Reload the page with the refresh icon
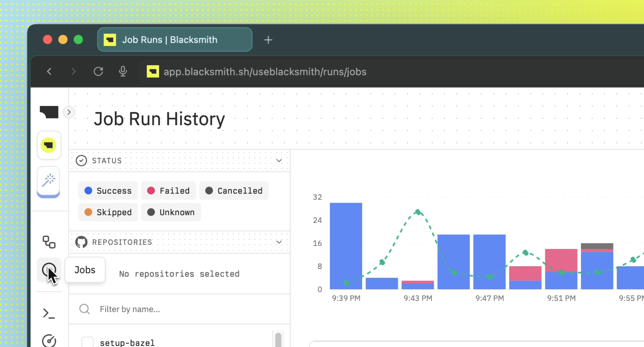Image resolution: width=644 pixels, height=347 pixels. coord(98,71)
